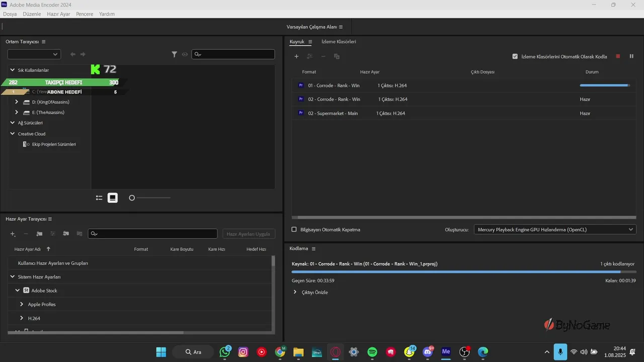Switch Media Browser to list view
Screen dimensions: 644x362
pyautogui.click(x=99, y=198)
